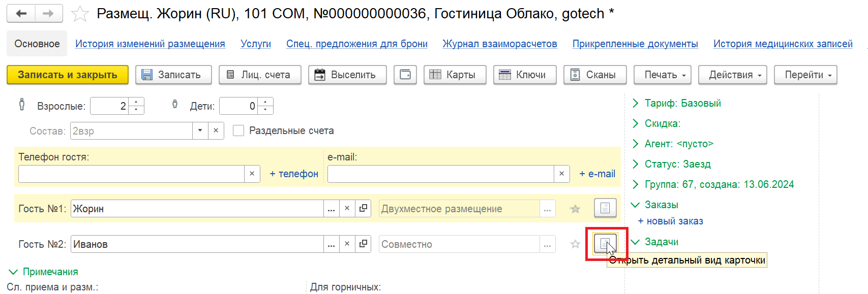Open the Состав dropdown list
This screenshot has width=868, height=294.
(200, 130)
